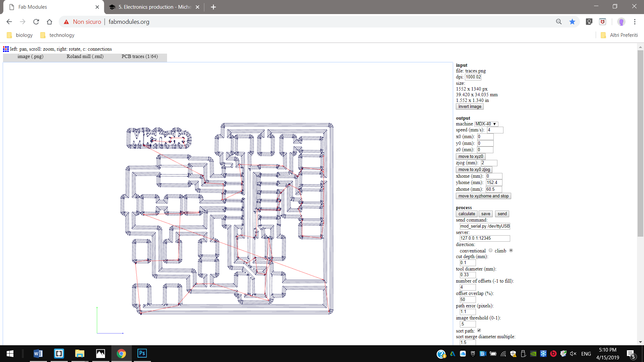Select the conventional direction radio button
Image resolution: width=644 pixels, height=362 pixels.
pyautogui.click(x=490, y=250)
